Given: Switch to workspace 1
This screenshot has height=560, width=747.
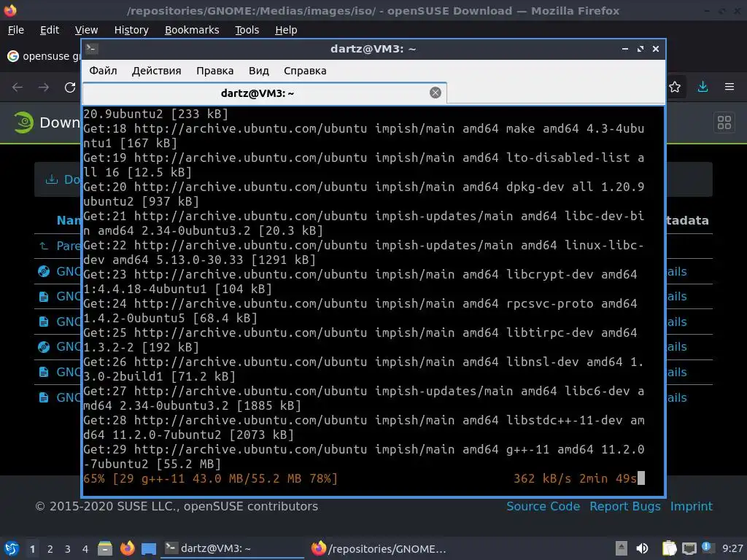Looking at the screenshot, I should pos(32,549).
